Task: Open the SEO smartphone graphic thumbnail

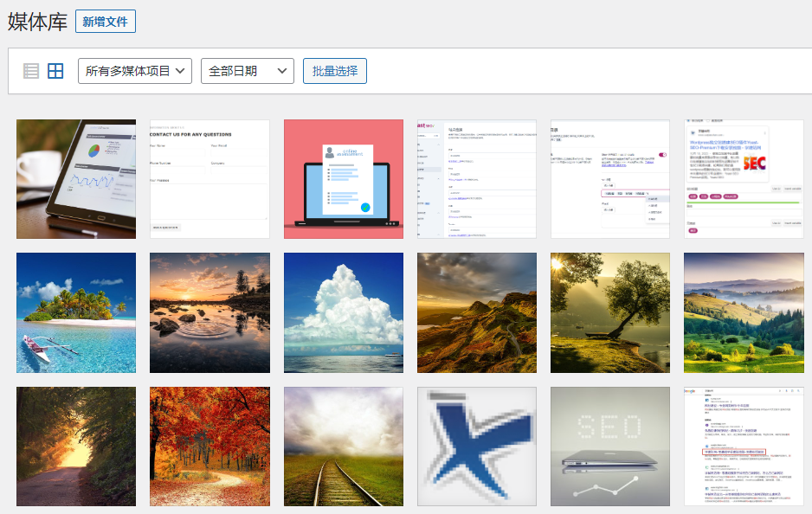Action: click(610, 446)
